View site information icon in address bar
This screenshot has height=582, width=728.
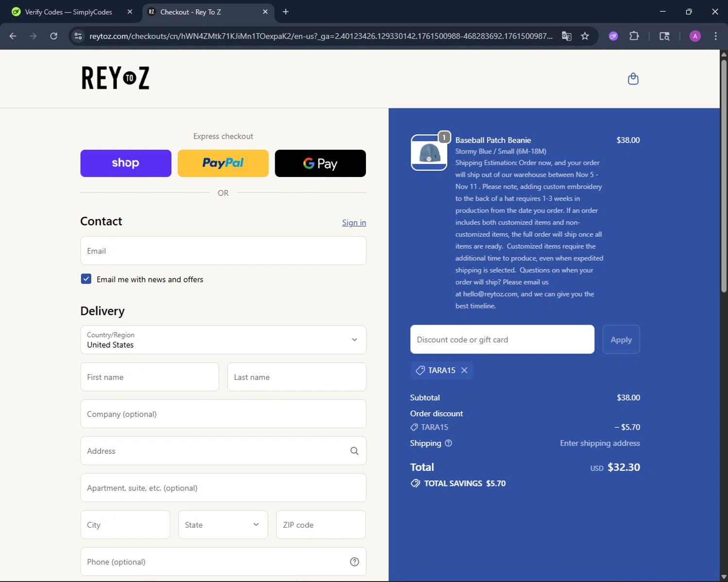78,36
